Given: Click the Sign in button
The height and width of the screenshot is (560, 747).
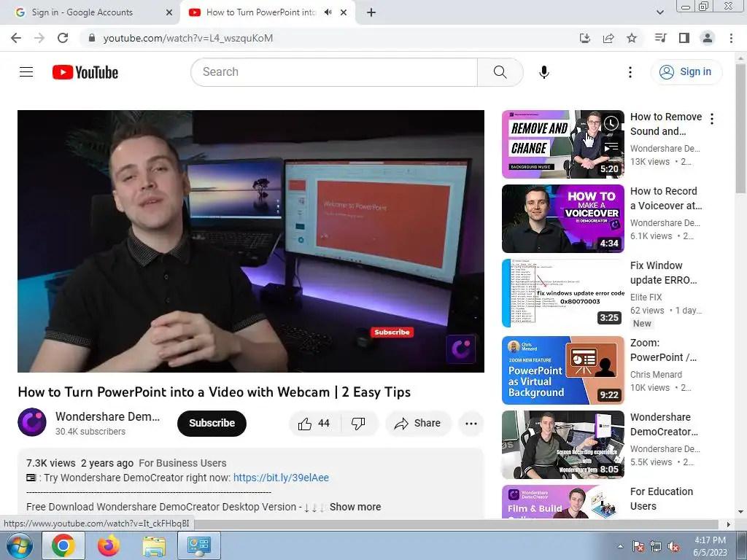Looking at the screenshot, I should pyautogui.click(x=686, y=72).
